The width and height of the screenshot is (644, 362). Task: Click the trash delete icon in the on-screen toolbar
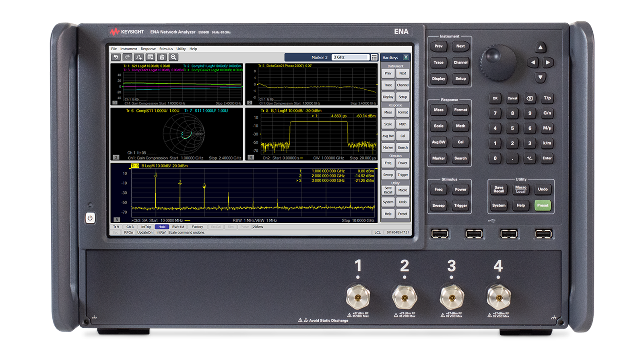coord(162,57)
